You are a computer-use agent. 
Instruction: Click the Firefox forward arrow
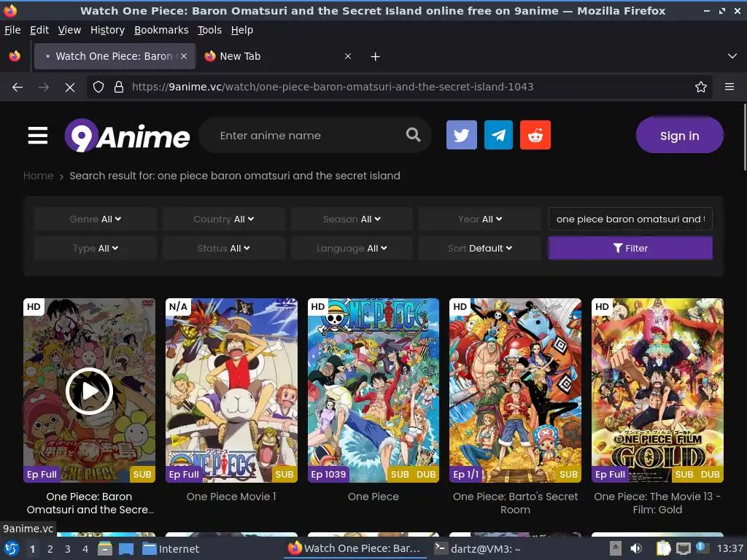click(x=44, y=87)
